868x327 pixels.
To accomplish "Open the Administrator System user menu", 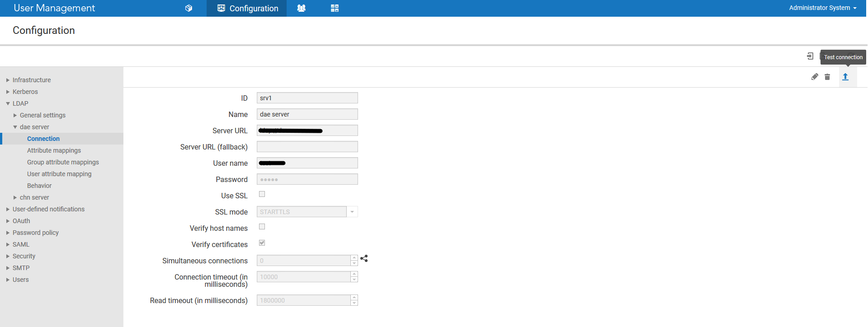I will (x=823, y=8).
